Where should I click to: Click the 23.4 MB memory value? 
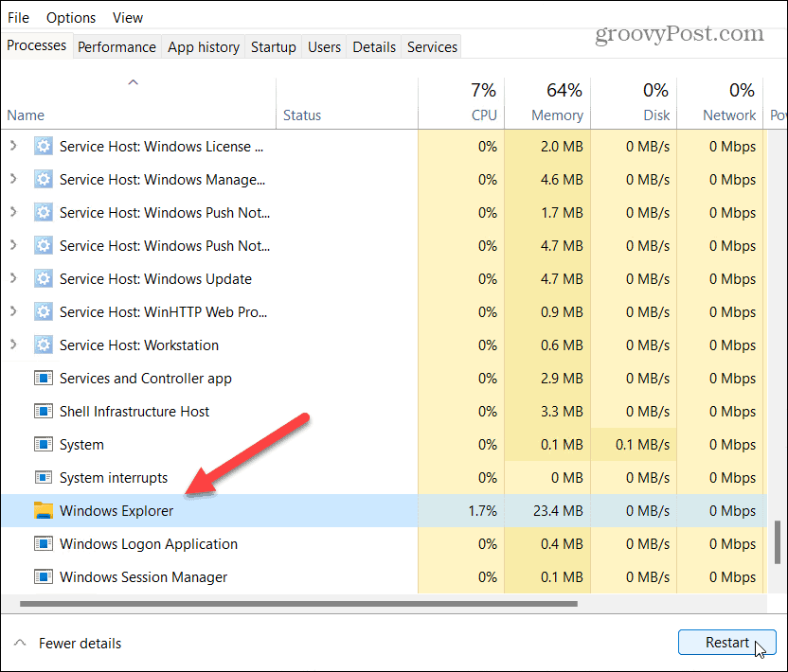[558, 511]
